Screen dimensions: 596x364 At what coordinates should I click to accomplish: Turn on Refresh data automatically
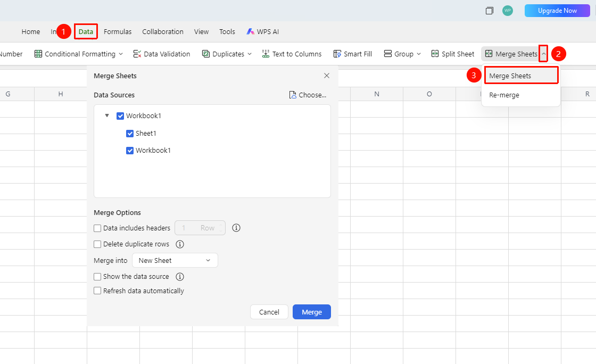tap(97, 291)
